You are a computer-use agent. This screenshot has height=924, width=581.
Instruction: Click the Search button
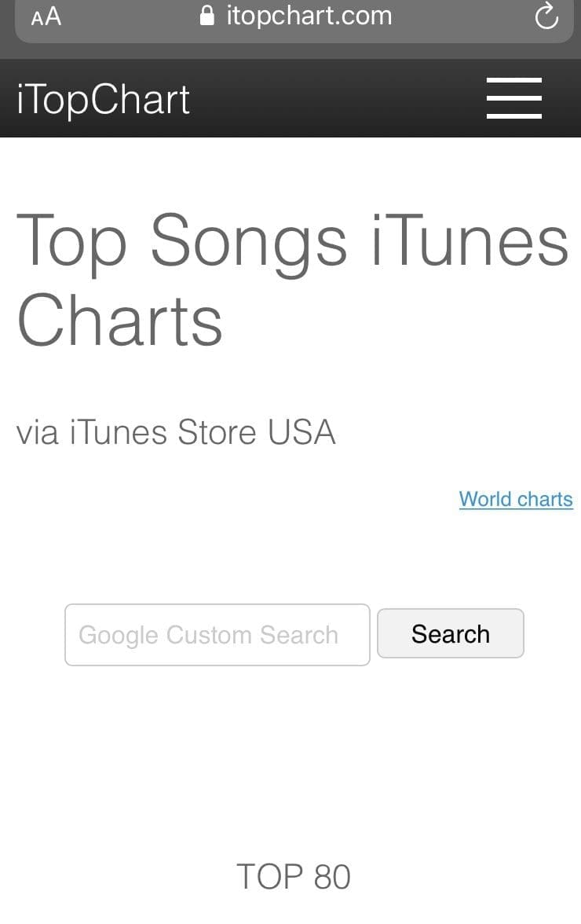tap(451, 634)
